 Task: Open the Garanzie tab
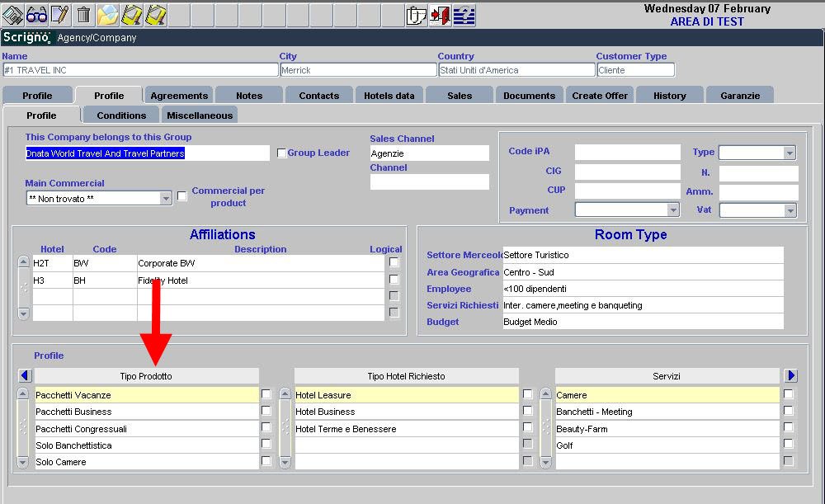point(740,95)
